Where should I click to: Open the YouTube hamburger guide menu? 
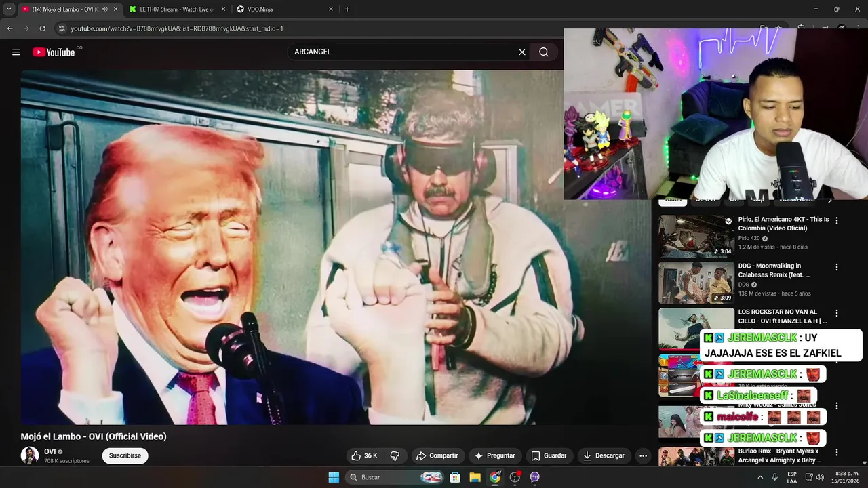pyautogui.click(x=16, y=52)
